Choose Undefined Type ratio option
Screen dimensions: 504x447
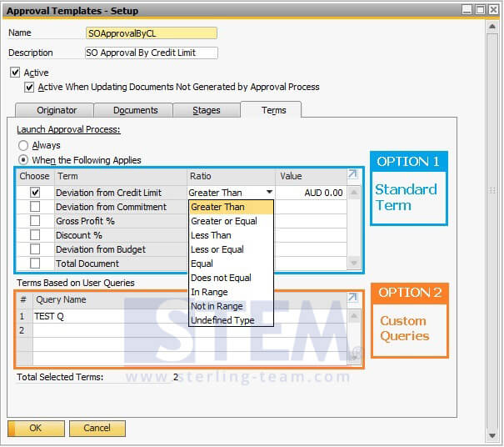tap(232, 320)
